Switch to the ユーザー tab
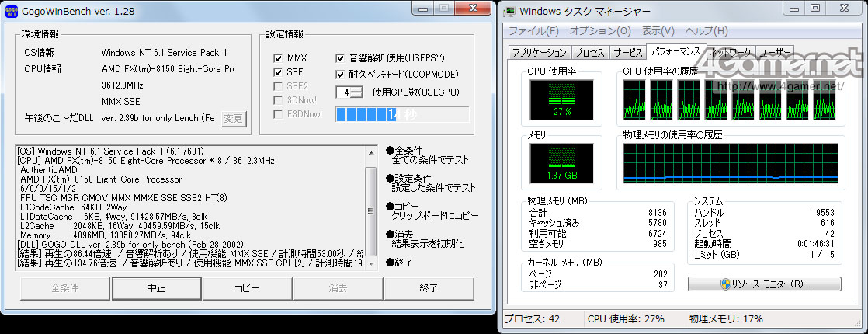868x334 pixels. 775,53
